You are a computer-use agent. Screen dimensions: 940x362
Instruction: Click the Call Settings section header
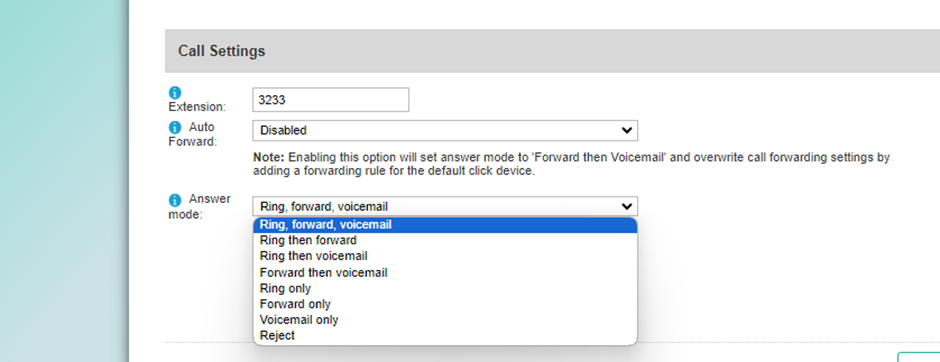coord(552,51)
